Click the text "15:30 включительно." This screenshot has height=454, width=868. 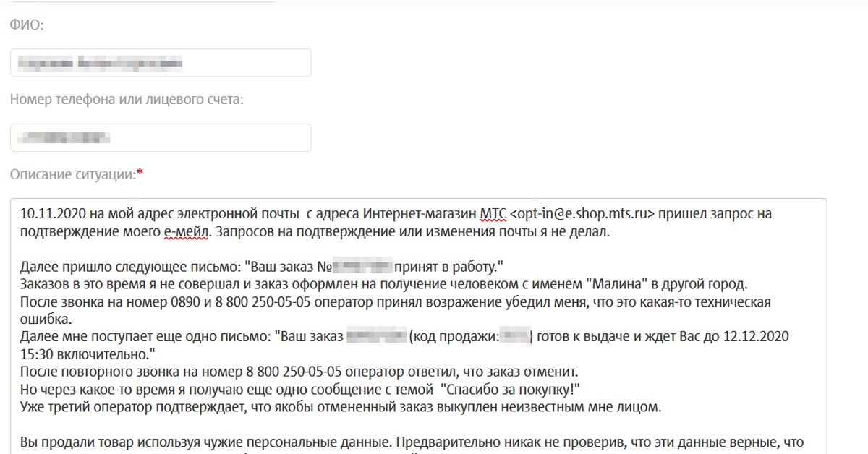click(87, 355)
